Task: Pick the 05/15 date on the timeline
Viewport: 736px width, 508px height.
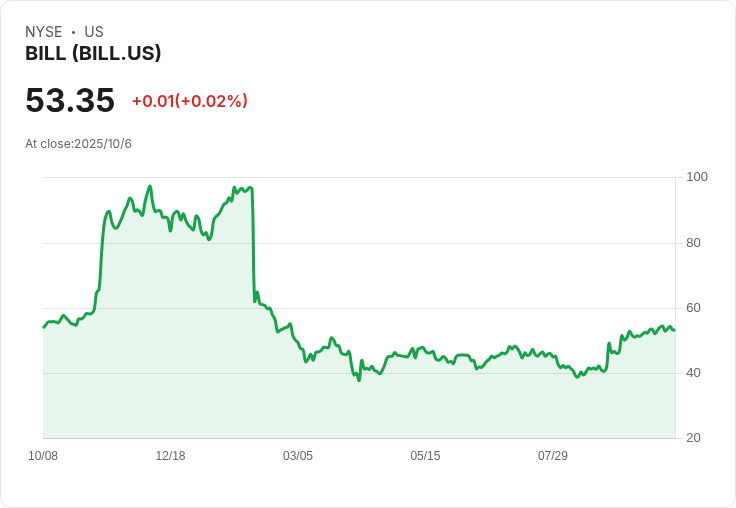Action: click(x=425, y=456)
